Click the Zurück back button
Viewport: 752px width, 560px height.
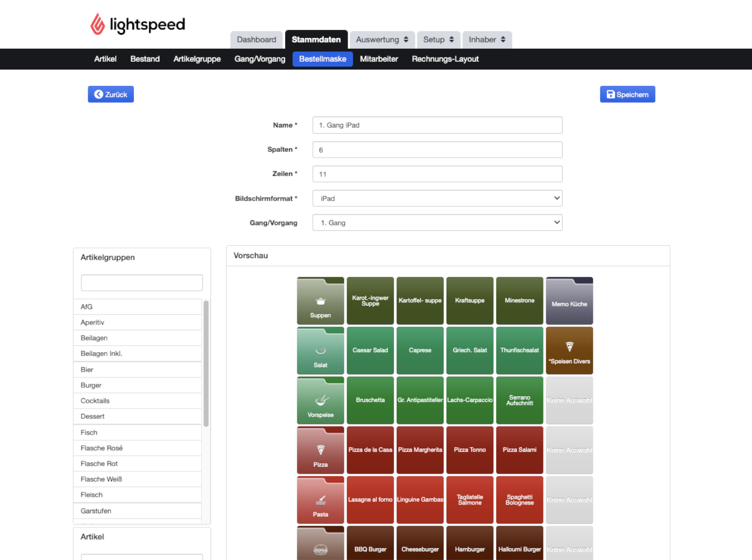(x=111, y=94)
